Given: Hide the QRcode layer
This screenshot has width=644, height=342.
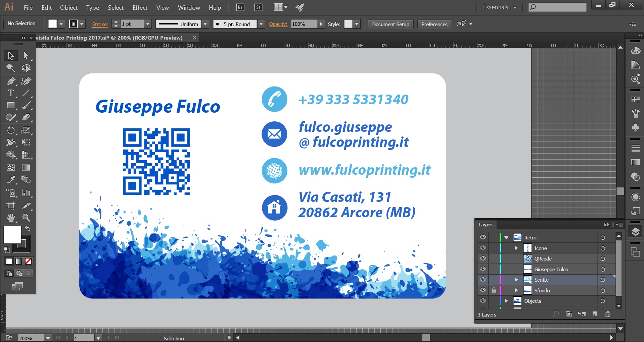Looking at the screenshot, I should (483, 259).
